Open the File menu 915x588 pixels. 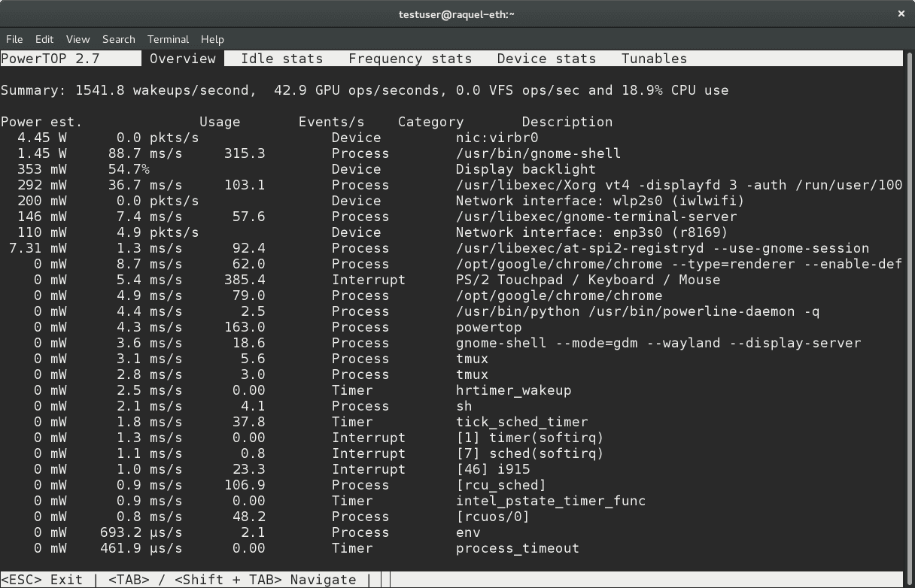[x=14, y=39]
